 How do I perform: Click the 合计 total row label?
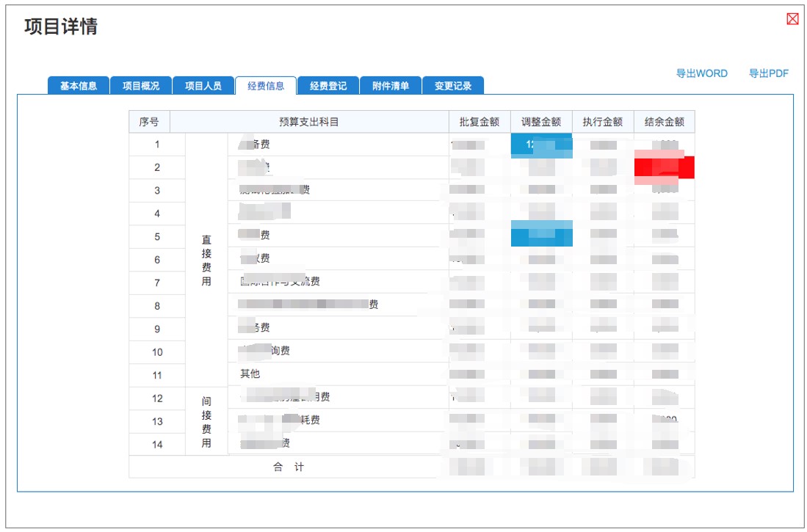[288, 467]
